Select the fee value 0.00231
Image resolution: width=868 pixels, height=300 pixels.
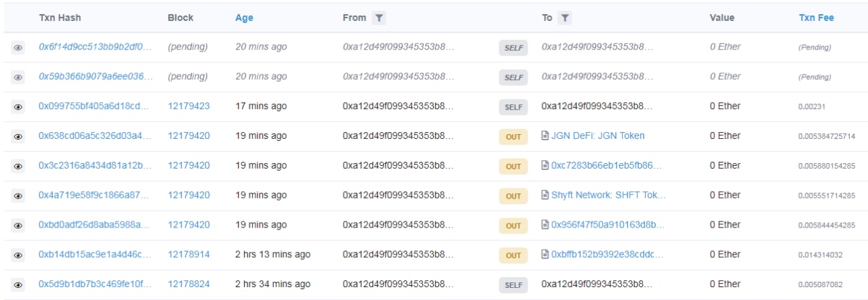click(x=812, y=107)
